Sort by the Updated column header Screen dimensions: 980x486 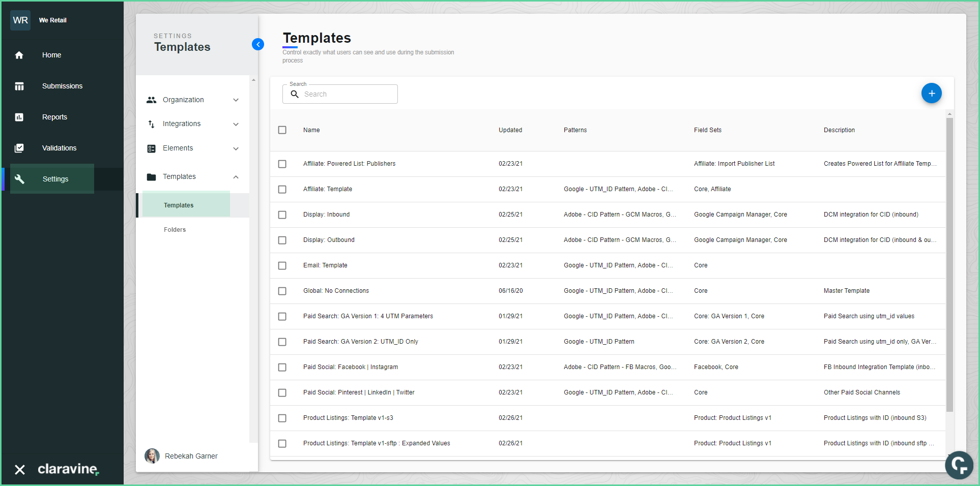[x=510, y=130]
